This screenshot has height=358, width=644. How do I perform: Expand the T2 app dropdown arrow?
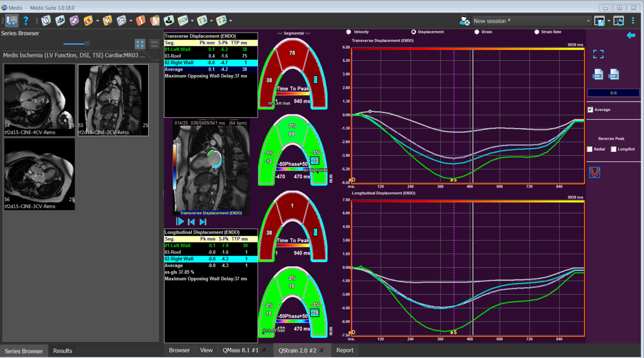(231, 21)
